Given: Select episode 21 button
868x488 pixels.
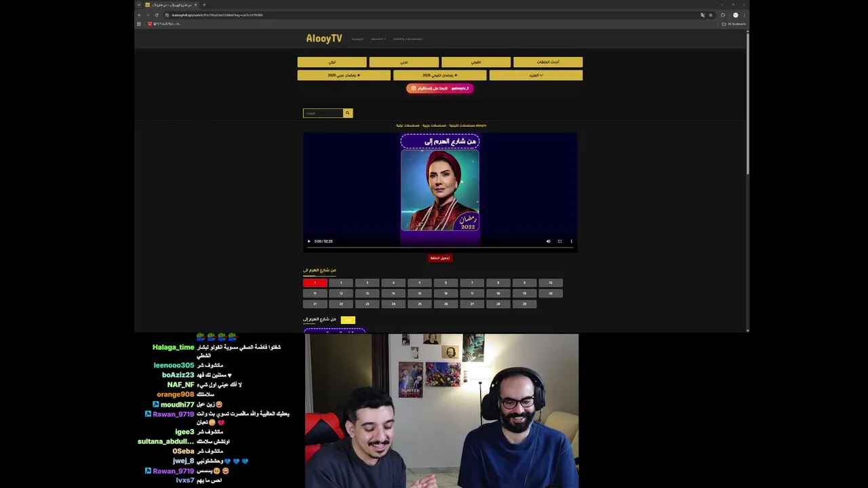Looking at the screenshot, I should (315, 304).
